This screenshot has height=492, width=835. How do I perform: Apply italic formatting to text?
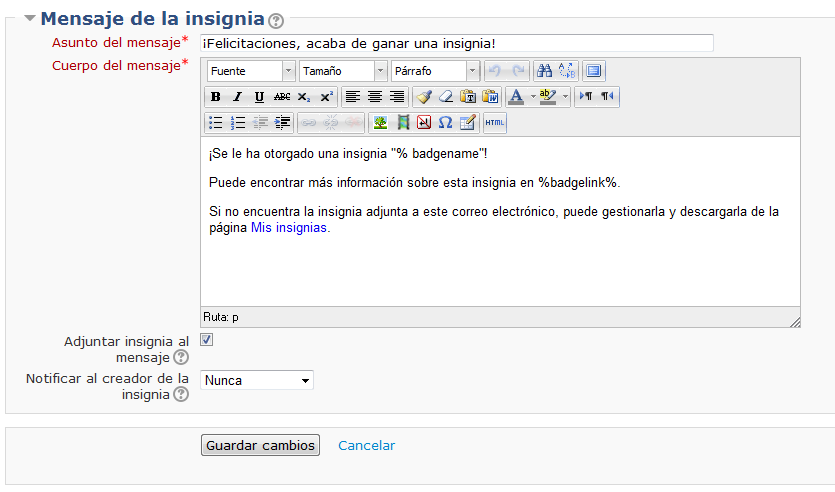click(x=237, y=97)
